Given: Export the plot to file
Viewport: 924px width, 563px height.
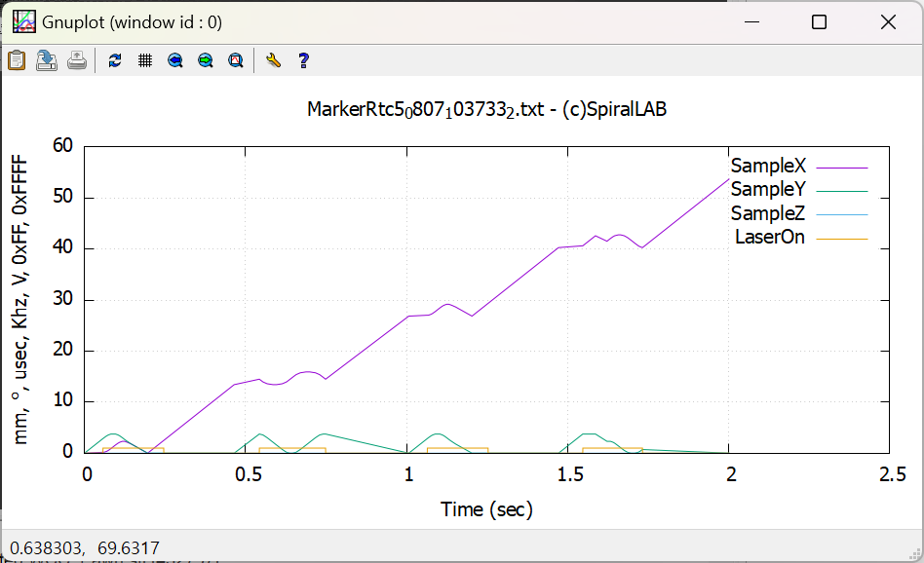Looking at the screenshot, I should [47, 60].
